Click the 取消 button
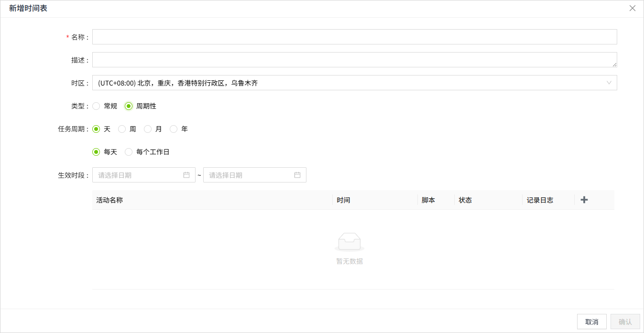The width and height of the screenshot is (644, 333). (591, 322)
